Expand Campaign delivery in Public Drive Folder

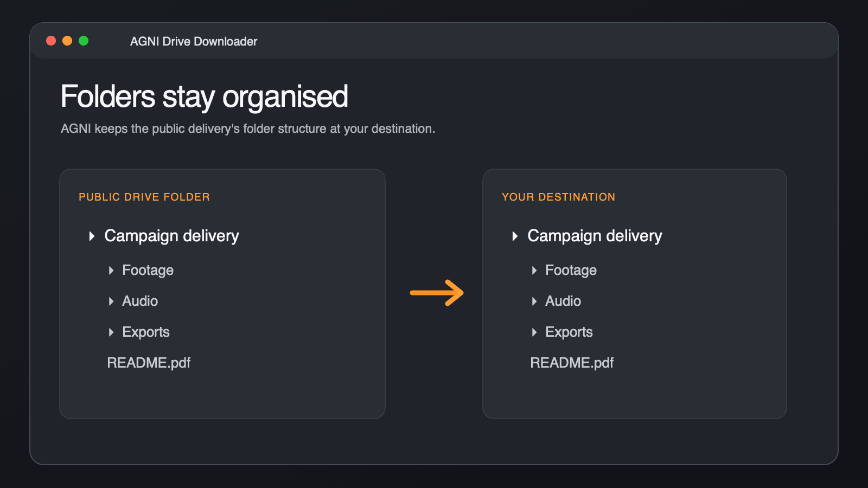pyautogui.click(x=92, y=236)
